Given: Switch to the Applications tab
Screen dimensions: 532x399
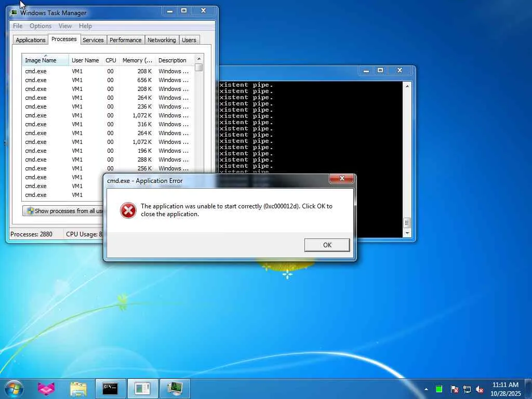Looking at the screenshot, I should pyautogui.click(x=31, y=40).
